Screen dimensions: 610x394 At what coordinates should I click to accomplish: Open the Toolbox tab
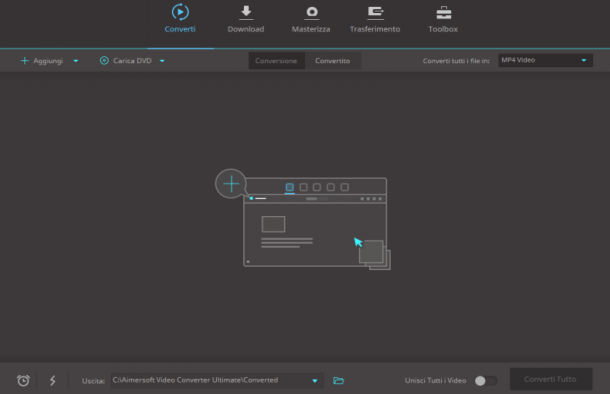(443, 19)
